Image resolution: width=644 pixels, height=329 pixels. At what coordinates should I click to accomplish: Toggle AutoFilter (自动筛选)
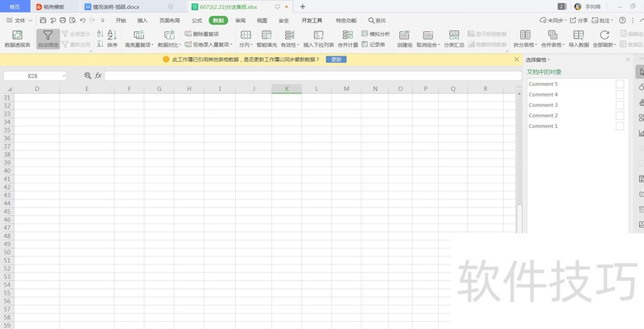pos(48,39)
